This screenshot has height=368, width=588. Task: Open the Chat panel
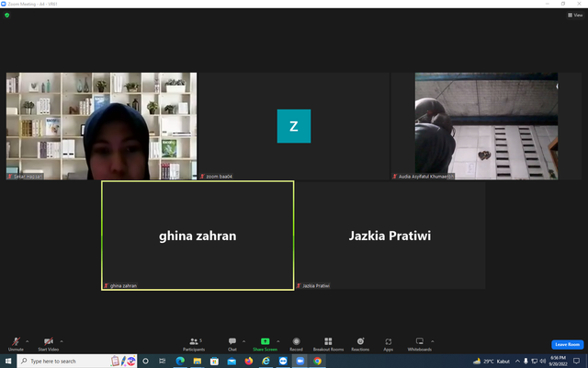[232, 343]
